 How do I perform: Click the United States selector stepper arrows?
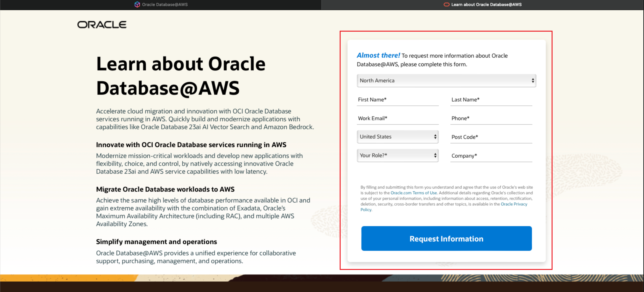click(x=435, y=137)
